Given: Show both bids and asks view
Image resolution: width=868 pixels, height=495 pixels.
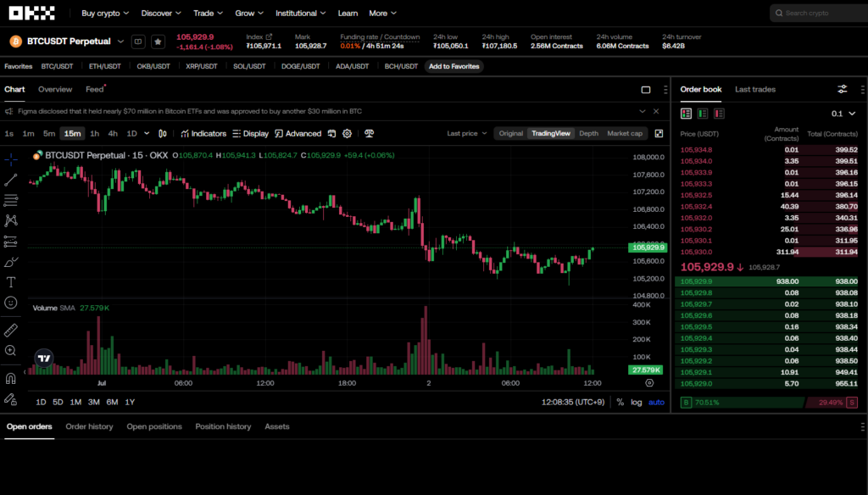Looking at the screenshot, I should 687,114.
